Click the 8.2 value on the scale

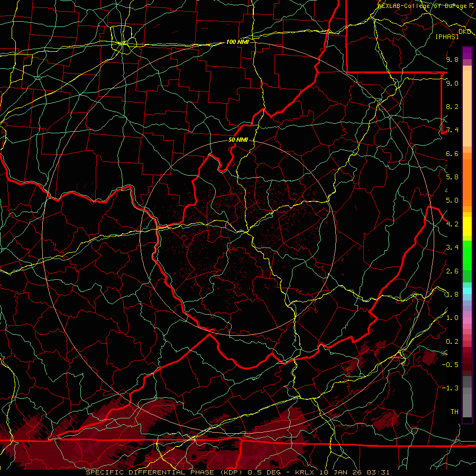coord(452,106)
